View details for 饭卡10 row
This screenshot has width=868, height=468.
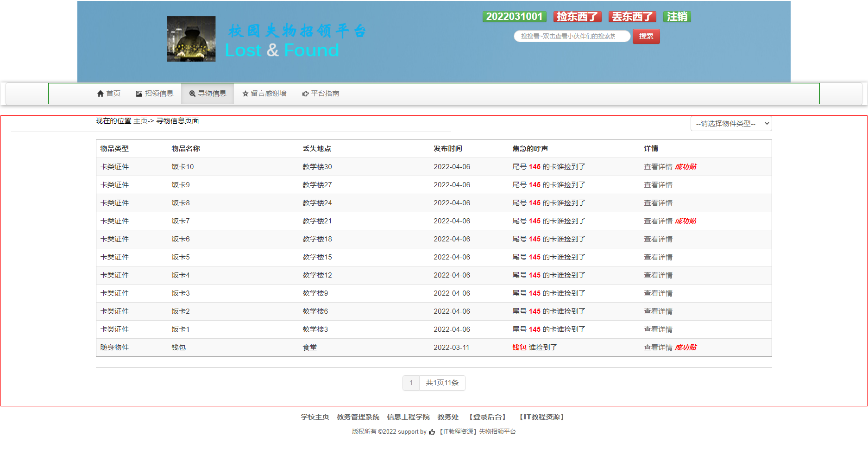pos(658,167)
